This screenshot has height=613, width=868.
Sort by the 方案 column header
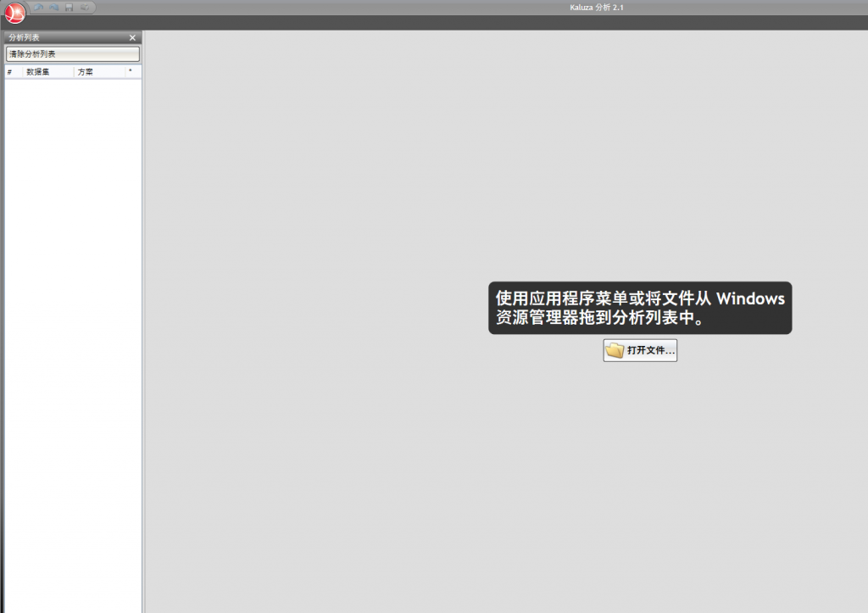point(86,72)
